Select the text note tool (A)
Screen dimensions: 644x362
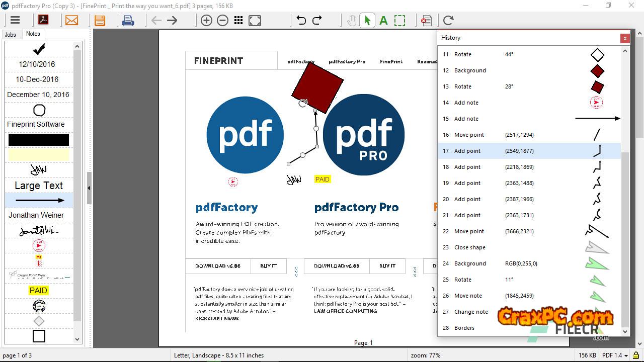[x=383, y=21]
